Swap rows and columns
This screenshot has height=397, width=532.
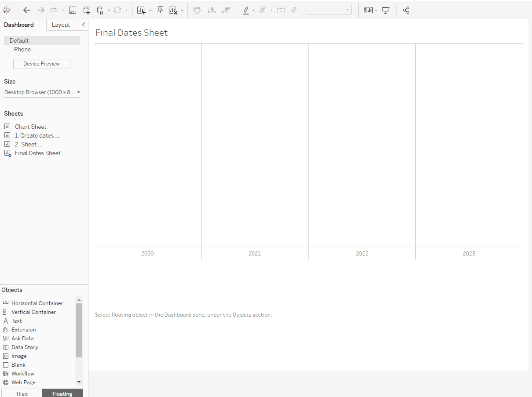197,10
